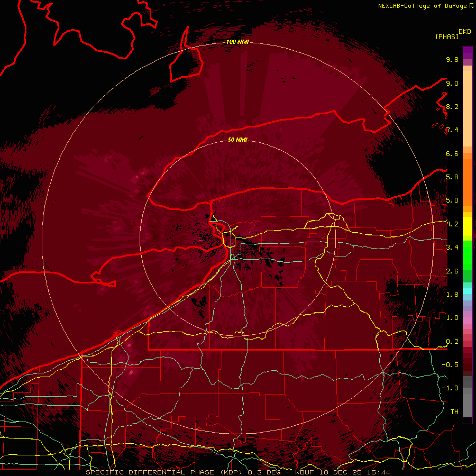Click the 3.4 value on the color scale
Image resolution: width=476 pixels, height=476 pixels.
point(452,248)
